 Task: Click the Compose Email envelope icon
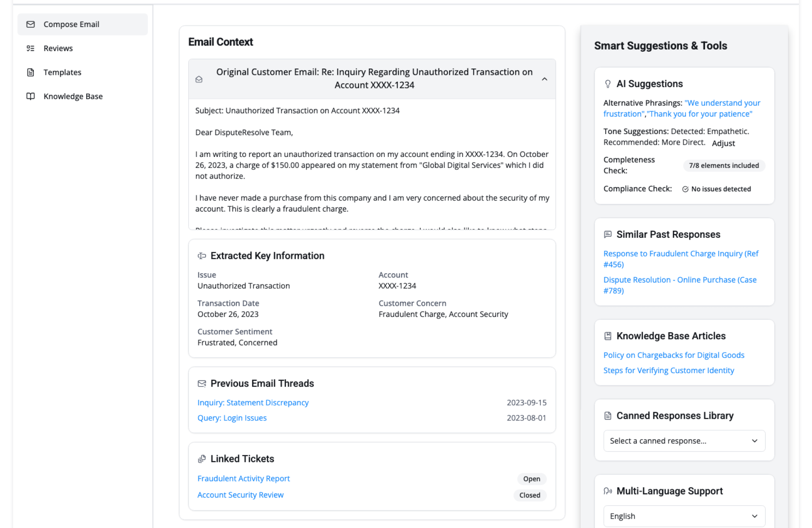(x=30, y=25)
